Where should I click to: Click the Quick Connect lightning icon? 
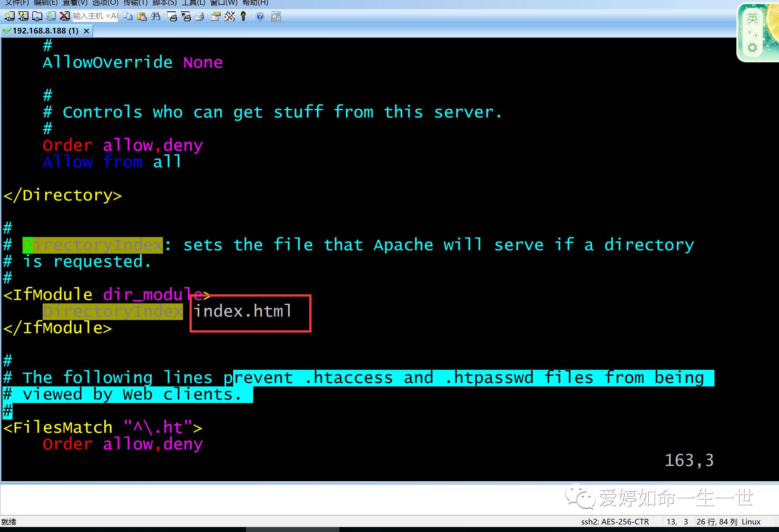tap(23, 16)
